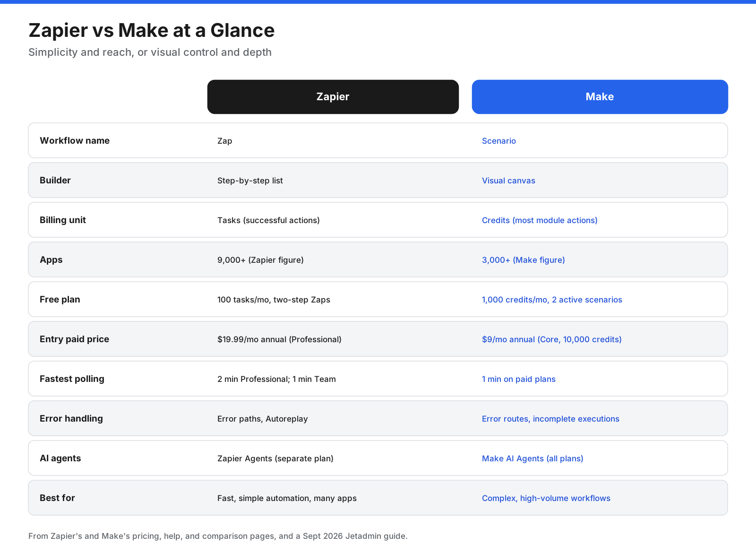
Task: Click 'Error paths, Autoreplay' cell
Action: [262, 419]
